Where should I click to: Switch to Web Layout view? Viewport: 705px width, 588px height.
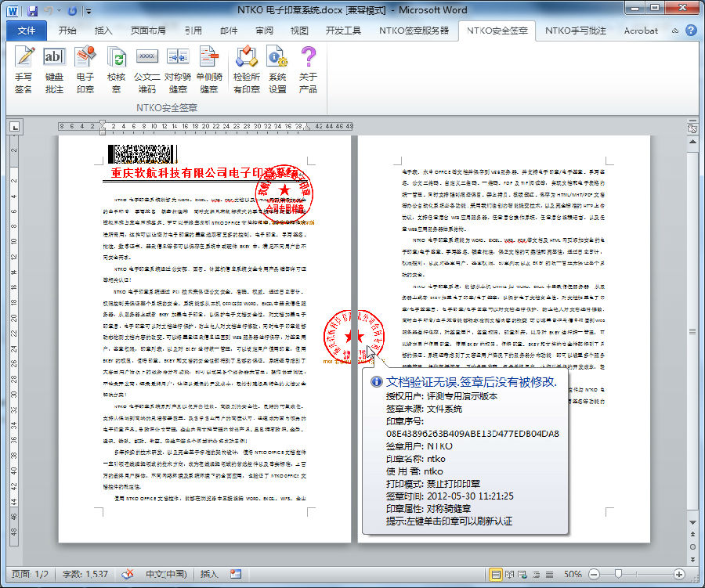tap(522, 574)
